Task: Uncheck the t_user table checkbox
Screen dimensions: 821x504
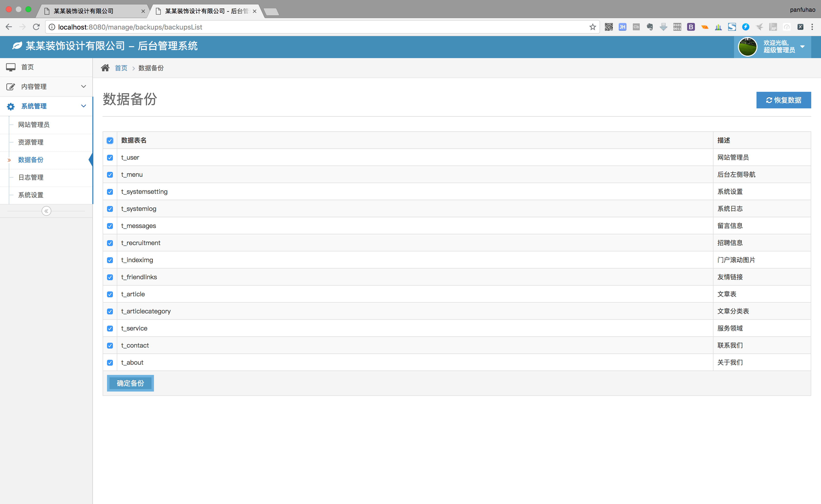Action: pyautogui.click(x=110, y=158)
